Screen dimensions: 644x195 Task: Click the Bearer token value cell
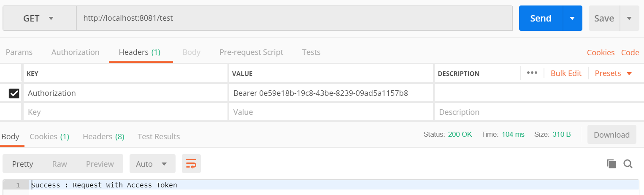coord(331,93)
